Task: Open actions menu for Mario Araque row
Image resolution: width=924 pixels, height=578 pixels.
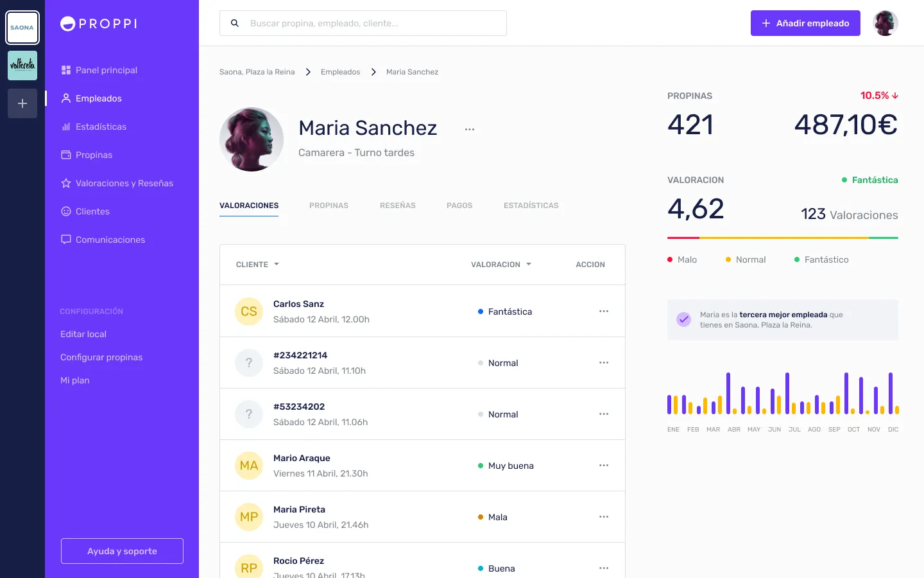Action: click(603, 466)
